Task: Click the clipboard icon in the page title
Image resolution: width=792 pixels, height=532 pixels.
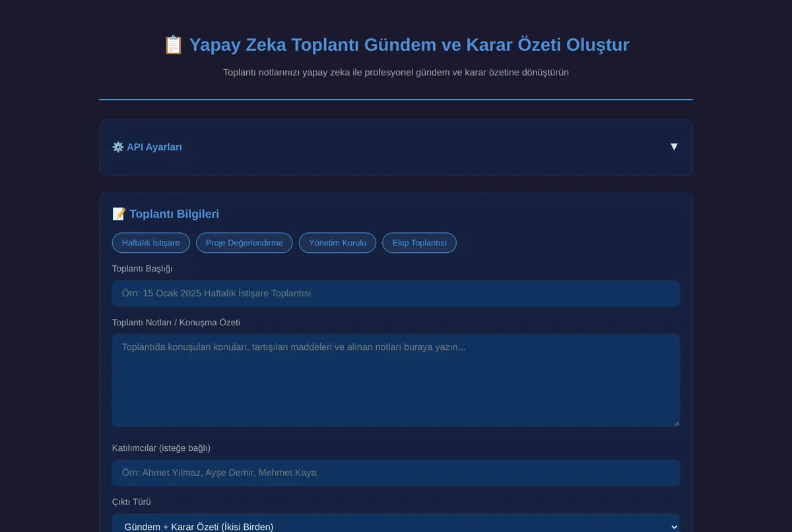Action: click(173, 45)
